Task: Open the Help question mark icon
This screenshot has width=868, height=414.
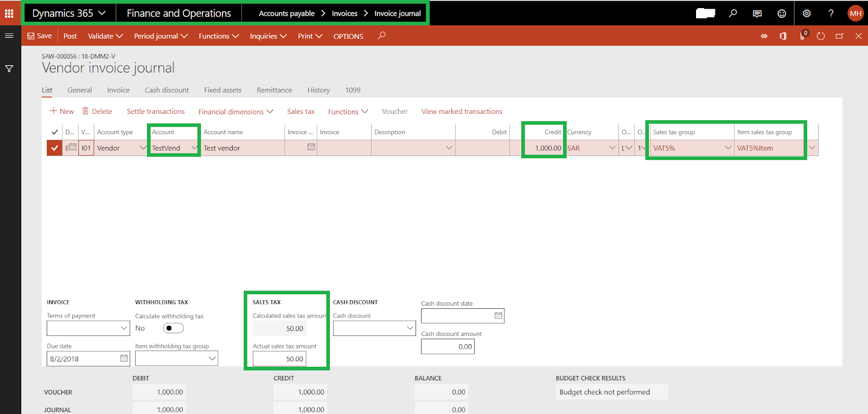Action: click(x=831, y=14)
